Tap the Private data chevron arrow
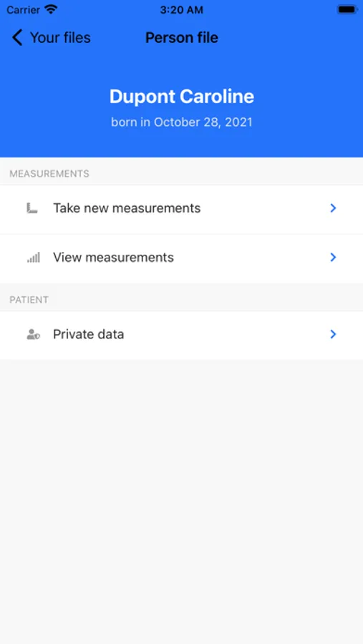The height and width of the screenshot is (644, 363). pos(333,334)
